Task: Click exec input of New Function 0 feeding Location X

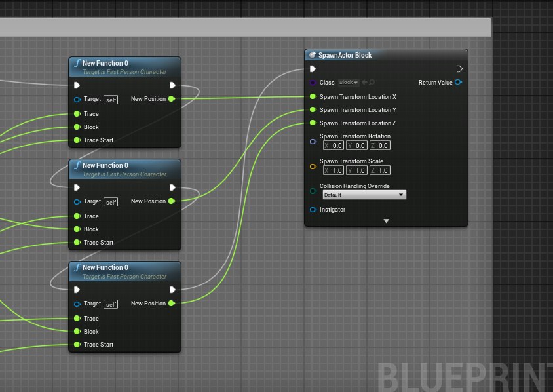Action: 77,85
